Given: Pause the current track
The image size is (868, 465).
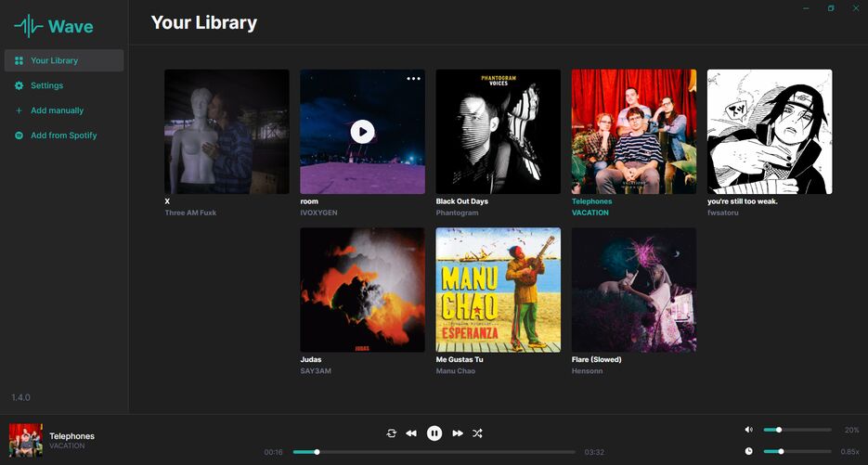Looking at the screenshot, I should (x=434, y=433).
